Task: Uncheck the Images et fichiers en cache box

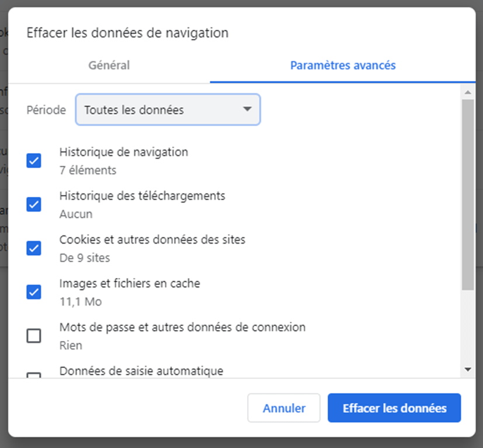Action: pos(34,292)
